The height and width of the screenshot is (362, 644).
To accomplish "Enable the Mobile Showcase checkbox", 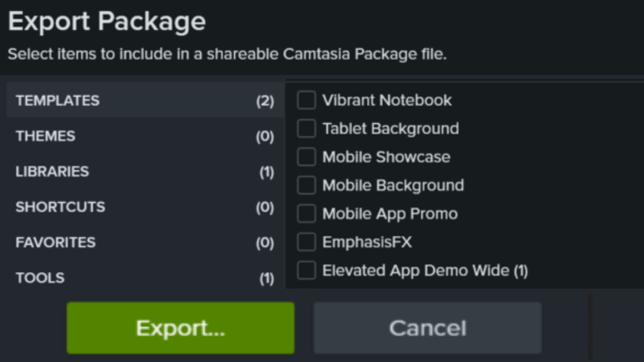I will (x=306, y=156).
